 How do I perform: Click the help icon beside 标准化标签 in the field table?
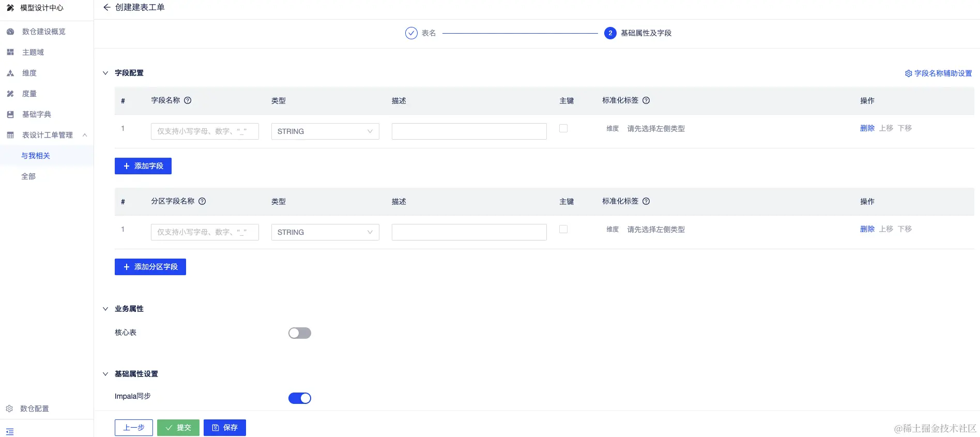646,100
